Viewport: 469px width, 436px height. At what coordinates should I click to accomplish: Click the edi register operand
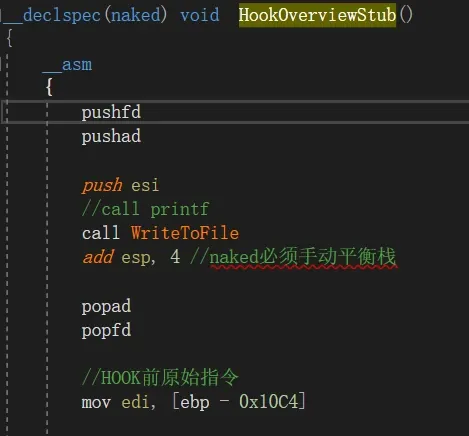click(x=135, y=402)
